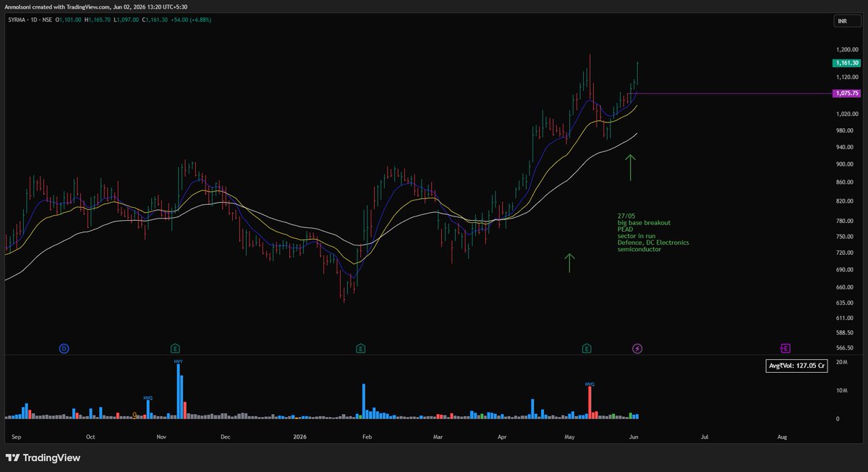Click the HVQ label above red May bar

click(x=590, y=384)
